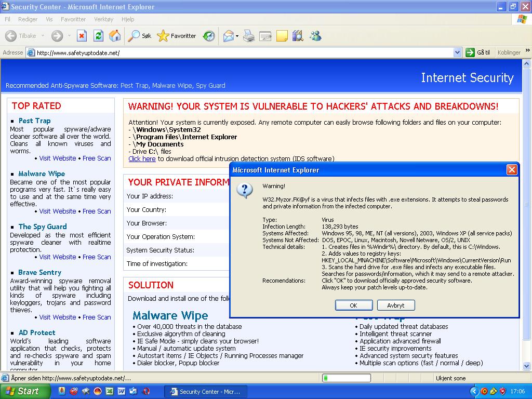The height and width of the screenshot is (399, 532).
Task: Click the Tilbake back button
Action: pos(21,36)
